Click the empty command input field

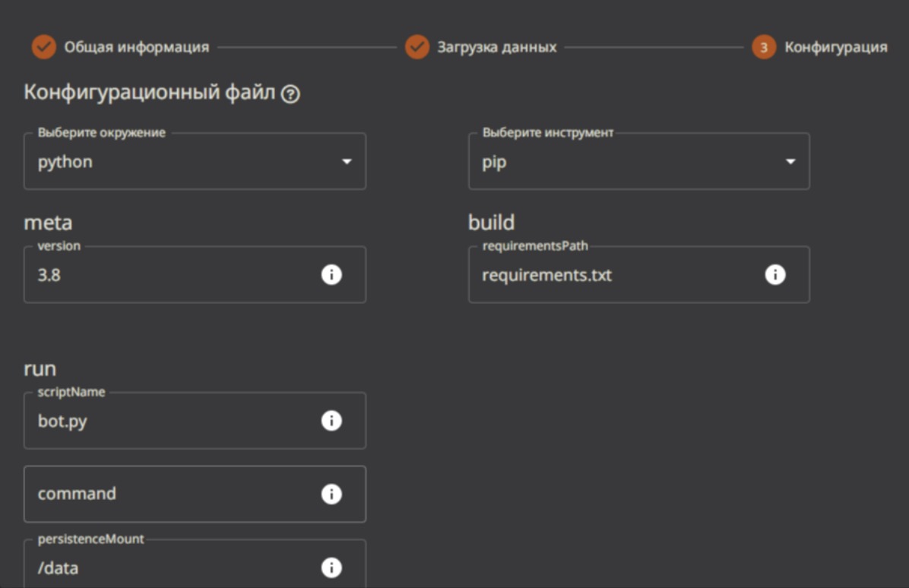point(167,494)
